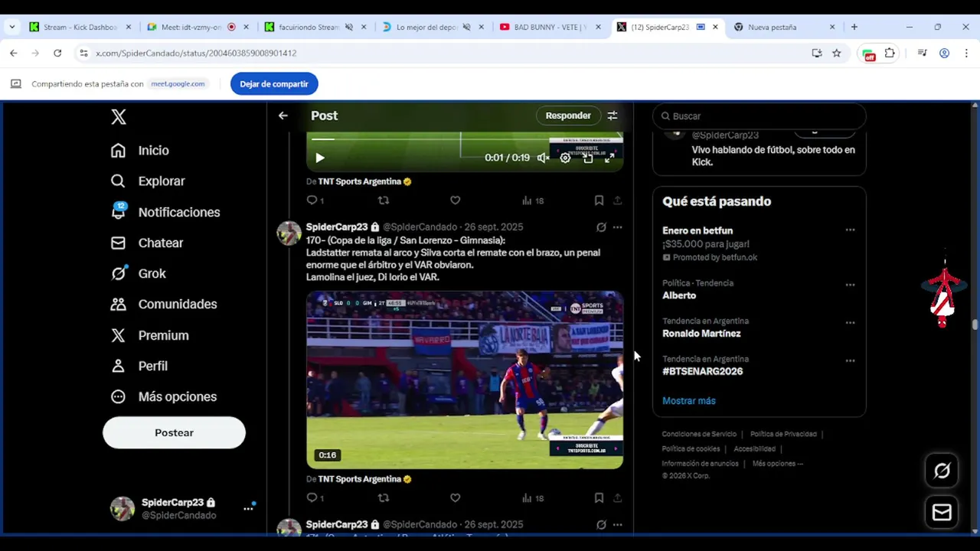Open Inicio from the sidebar
This screenshot has height=551, width=980.
tap(139, 151)
